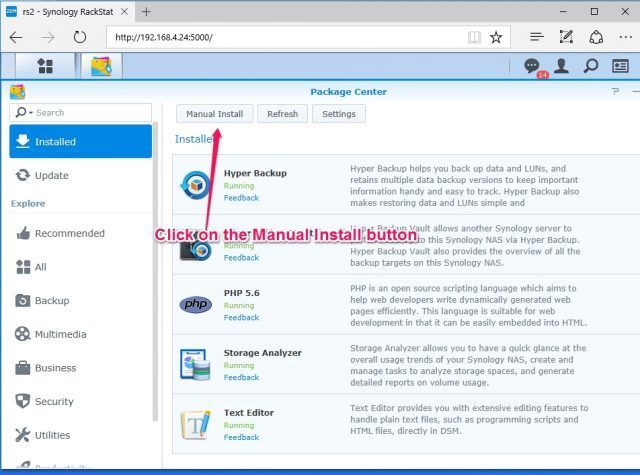The image size is (640, 475).
Task: Click the Text Editor Running status
Action: tap(239, 425)
